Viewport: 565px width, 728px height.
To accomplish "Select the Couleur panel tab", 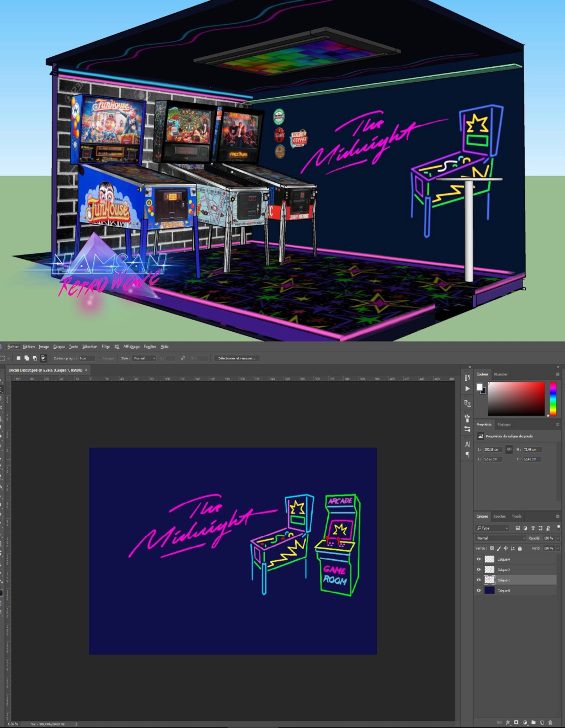I will [x=482, y=374].
